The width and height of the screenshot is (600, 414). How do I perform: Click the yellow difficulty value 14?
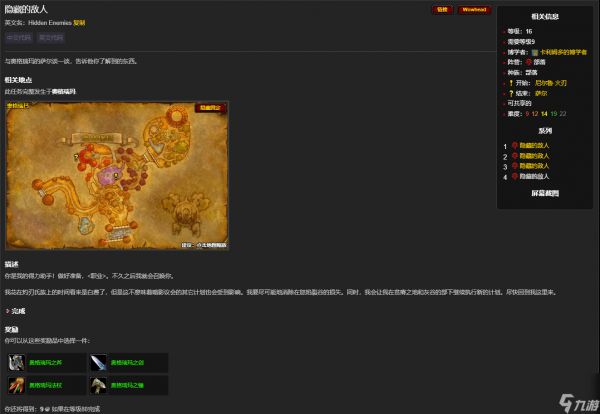point(544,114)
